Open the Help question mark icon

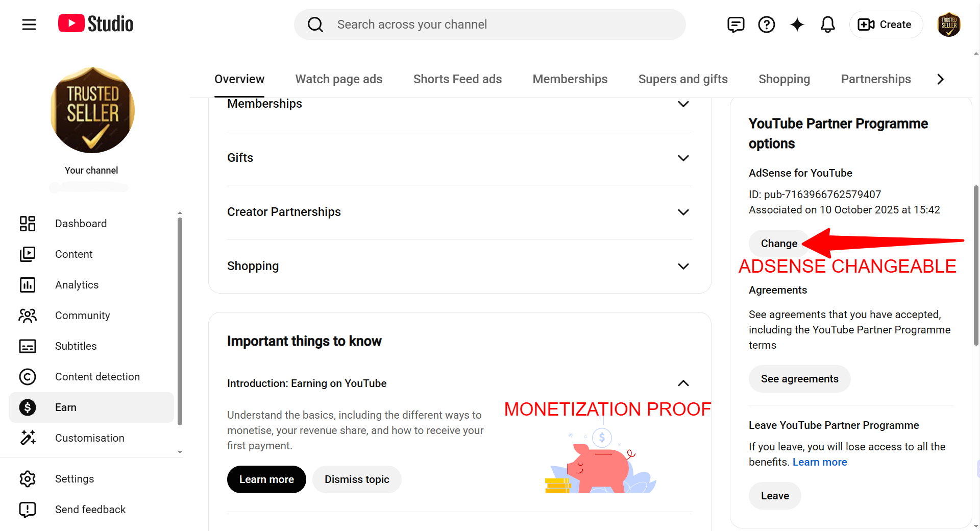click(766, 24)
